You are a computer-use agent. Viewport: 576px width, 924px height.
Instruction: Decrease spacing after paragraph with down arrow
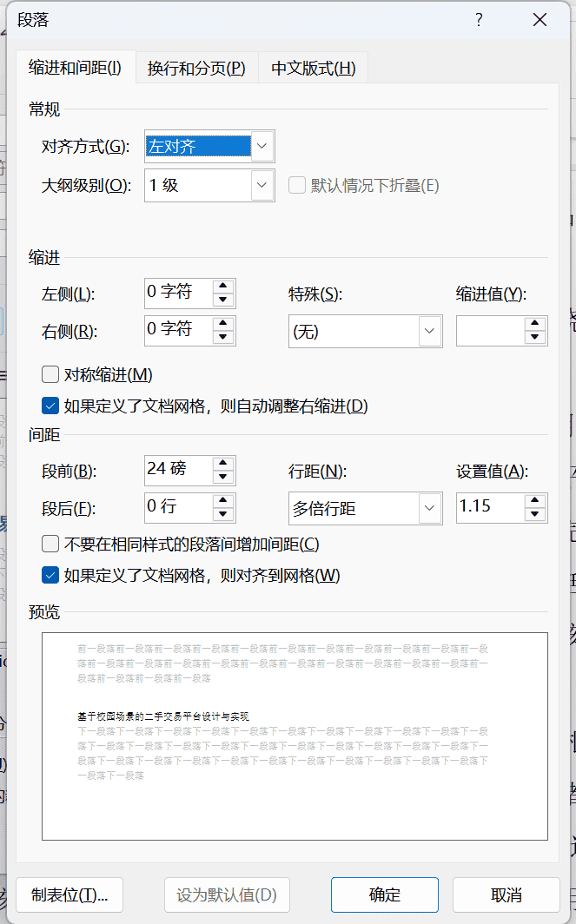[224, 514]
